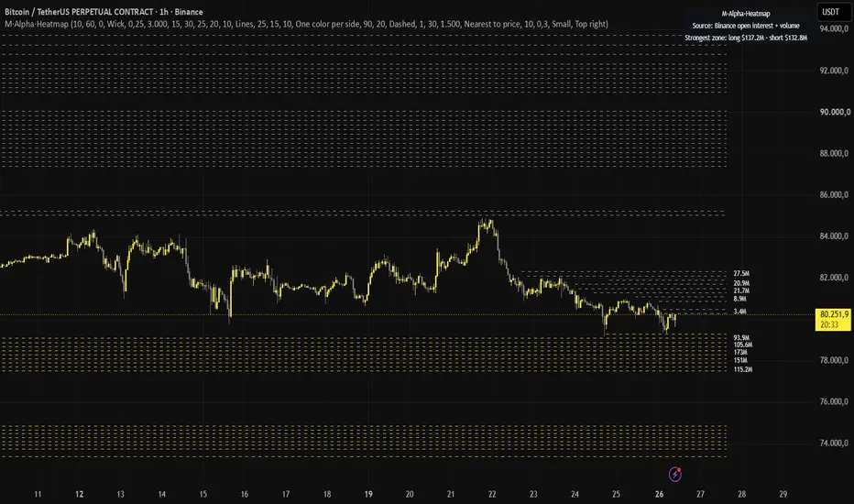Click the 20.9M liquidation level label
This screenshot has height=504, width=854.
click(x=741, y=283)
